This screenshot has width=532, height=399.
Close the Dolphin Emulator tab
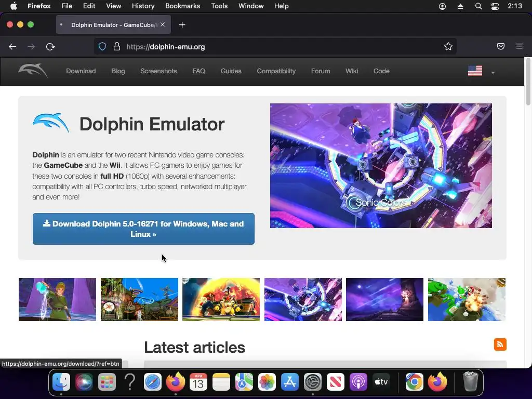point(163,24)
